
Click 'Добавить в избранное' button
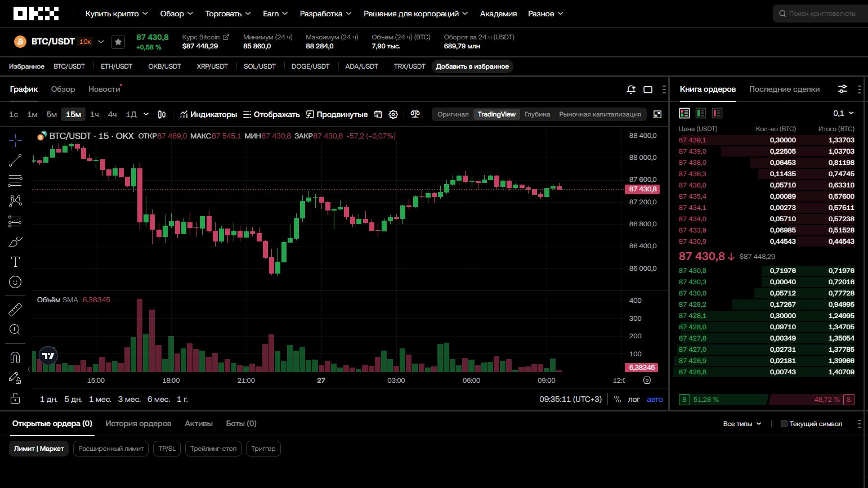(x=472, y=66)
